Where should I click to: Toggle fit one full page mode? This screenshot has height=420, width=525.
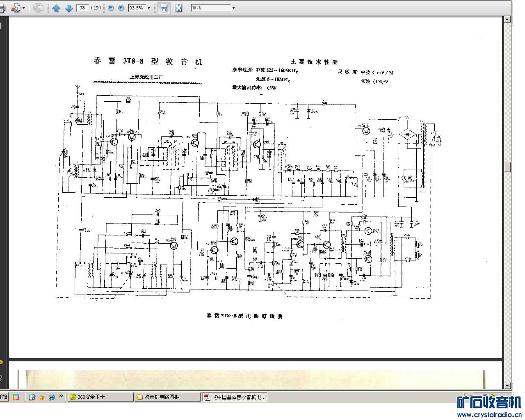[179, 8]
